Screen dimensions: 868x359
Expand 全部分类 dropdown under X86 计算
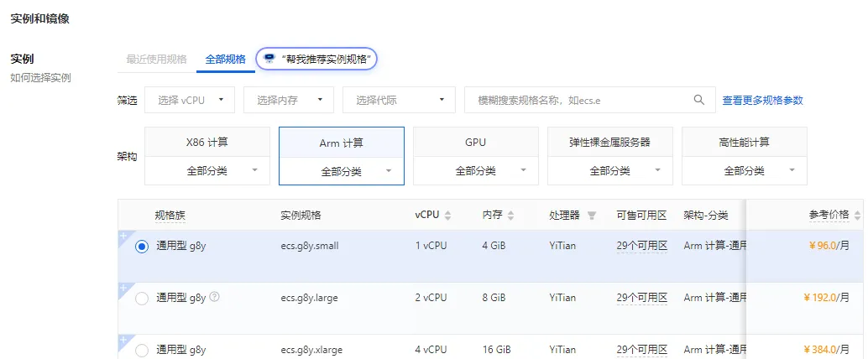coord(207,171)
